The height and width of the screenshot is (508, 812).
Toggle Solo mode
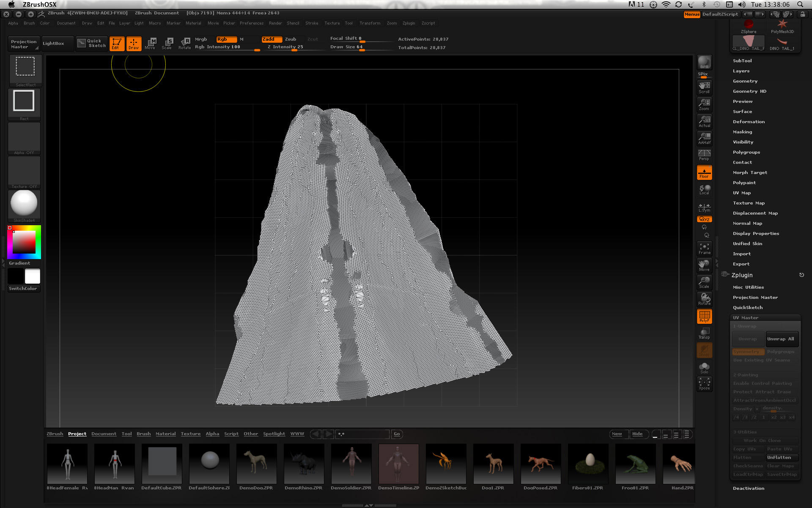tap(704, 368)
